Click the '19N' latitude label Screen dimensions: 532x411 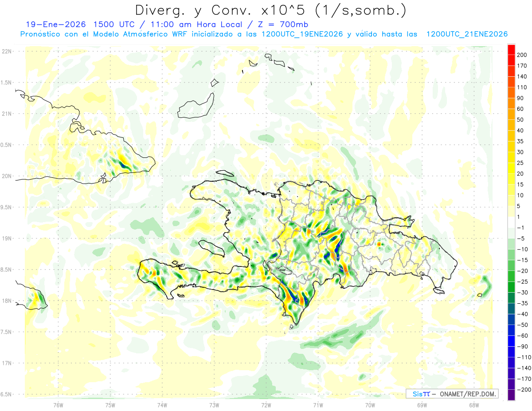(x=7, y=238)
